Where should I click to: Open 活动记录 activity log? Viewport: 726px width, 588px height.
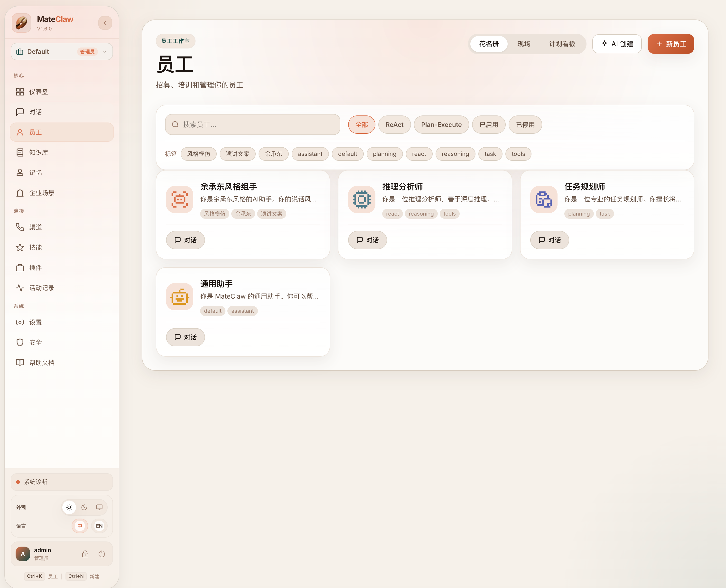pos(62,288)
